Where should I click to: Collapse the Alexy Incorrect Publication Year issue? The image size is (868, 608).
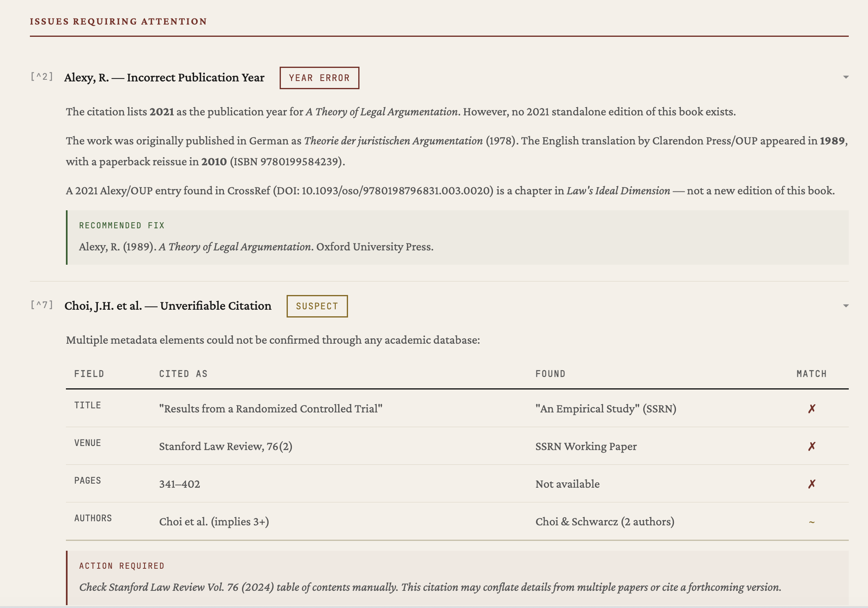pyautogui.click(x=845, y=77)
